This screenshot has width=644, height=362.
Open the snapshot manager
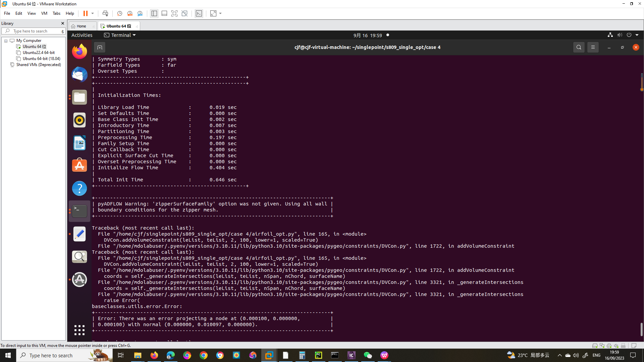(140, 13)
